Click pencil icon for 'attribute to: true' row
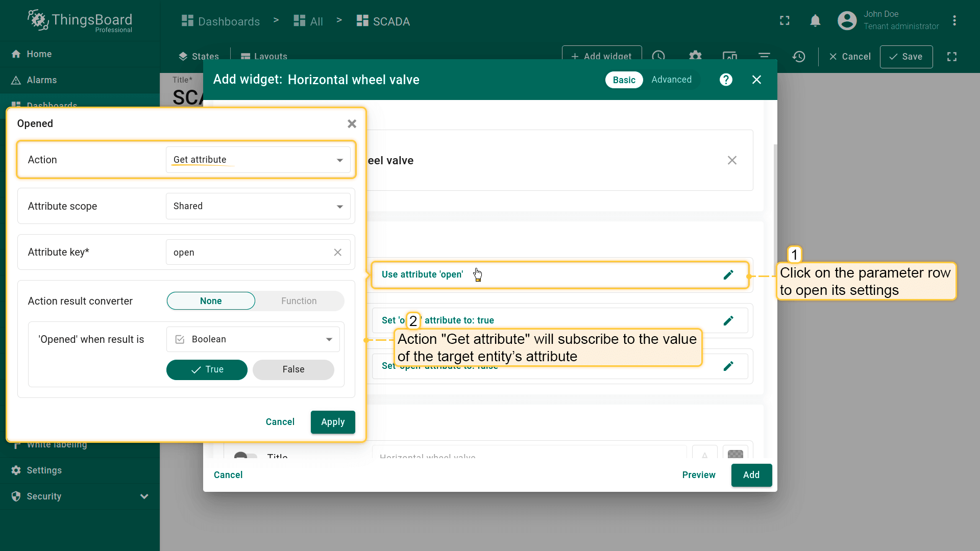 click(728, 321)
